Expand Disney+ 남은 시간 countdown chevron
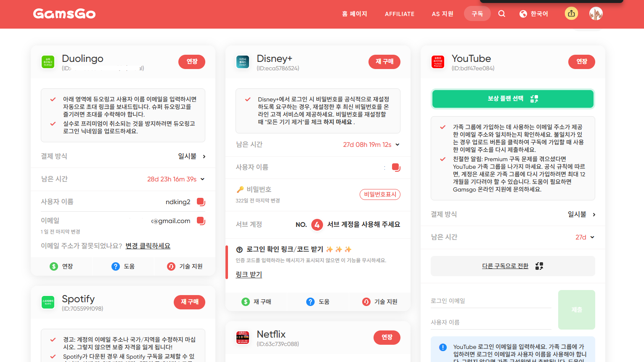 [x=398, y=144]
